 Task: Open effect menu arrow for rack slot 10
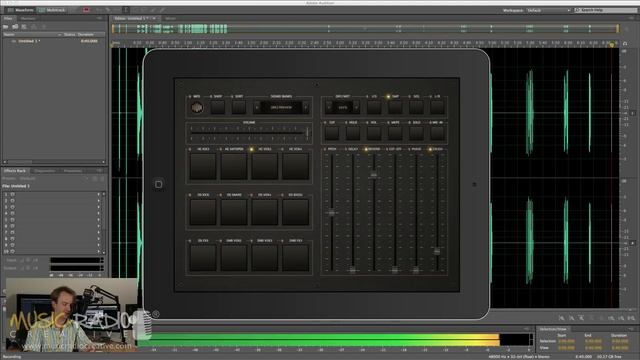98,251
